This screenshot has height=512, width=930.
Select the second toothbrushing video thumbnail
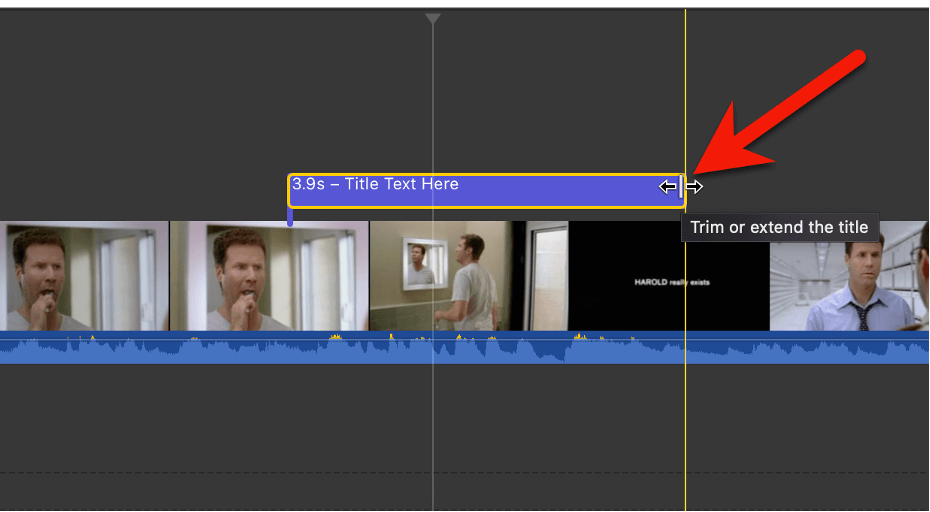270,276
